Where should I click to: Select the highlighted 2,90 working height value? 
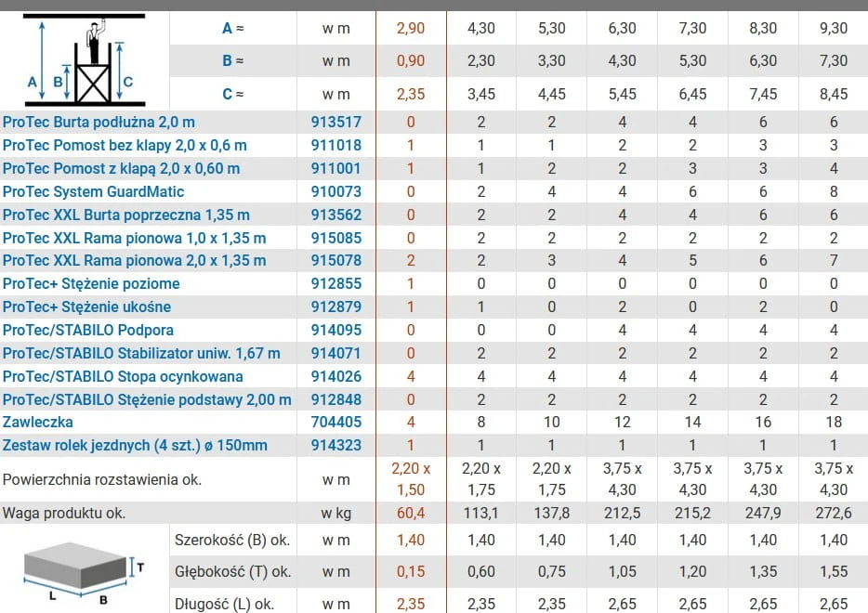click(x=411, y=28)
